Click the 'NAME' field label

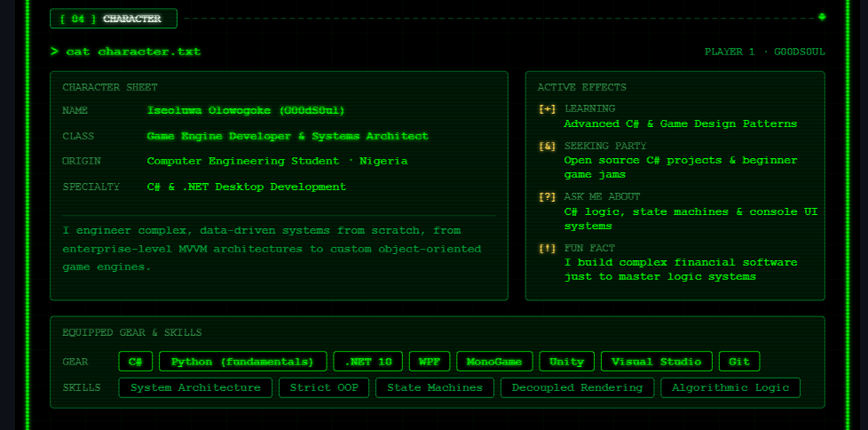click(75, 111)
